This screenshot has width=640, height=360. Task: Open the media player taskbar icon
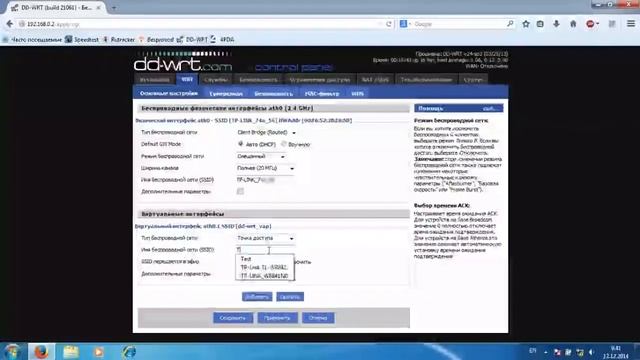click(98, 351)
